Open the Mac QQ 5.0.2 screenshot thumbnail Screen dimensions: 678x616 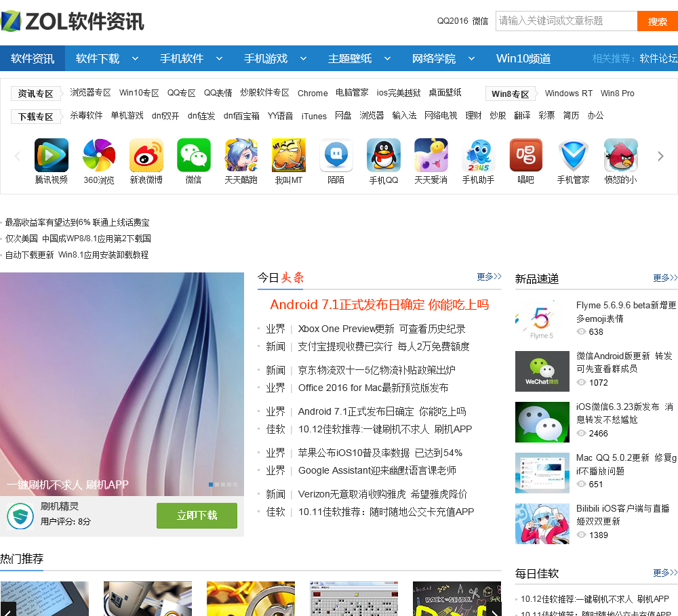click(542, 473)
